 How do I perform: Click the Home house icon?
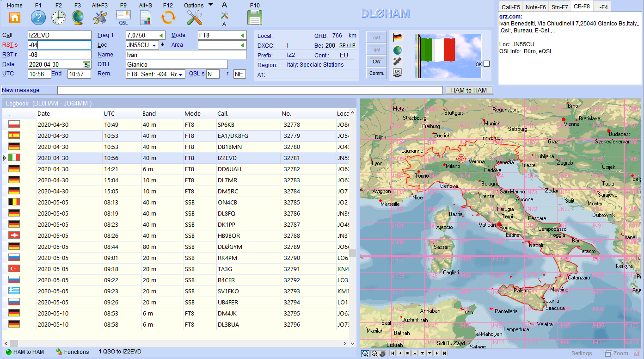[15, 18]
